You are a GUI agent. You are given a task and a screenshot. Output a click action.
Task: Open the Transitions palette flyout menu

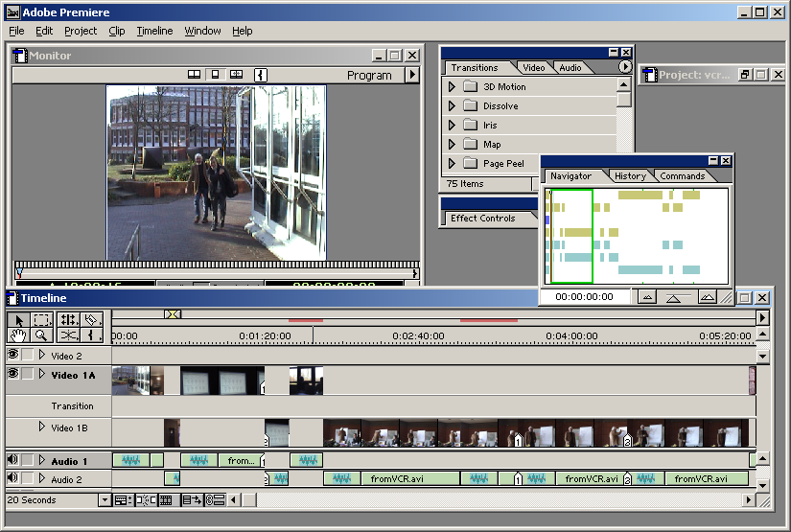[625, 66]
